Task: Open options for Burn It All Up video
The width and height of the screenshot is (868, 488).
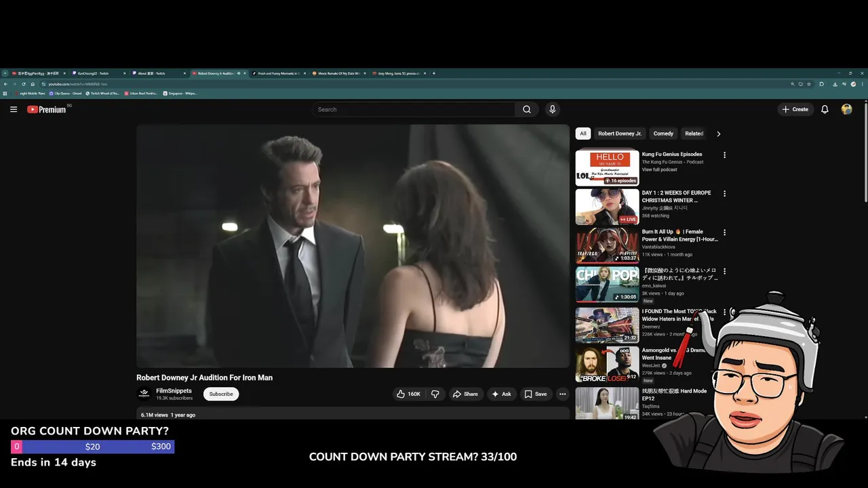Action: 724,232
